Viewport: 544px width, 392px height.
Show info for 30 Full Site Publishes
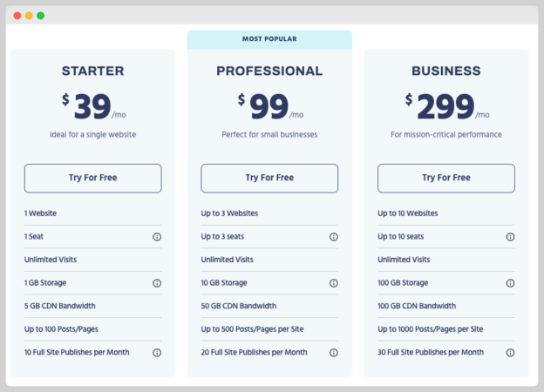(510, 353)
